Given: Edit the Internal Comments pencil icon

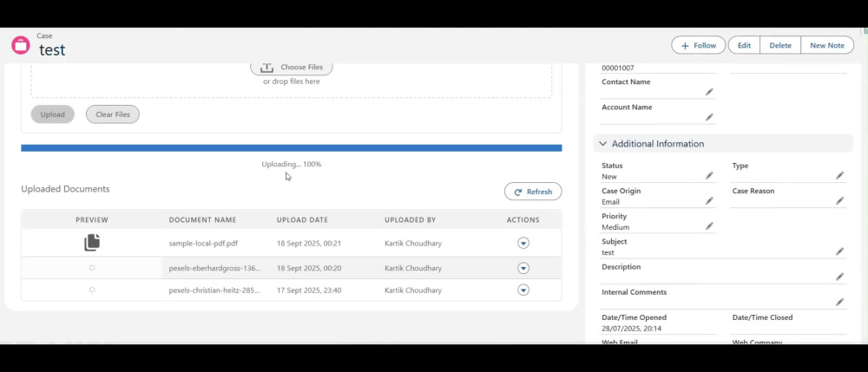Looking at the screenshot, I should coord(839,302).
